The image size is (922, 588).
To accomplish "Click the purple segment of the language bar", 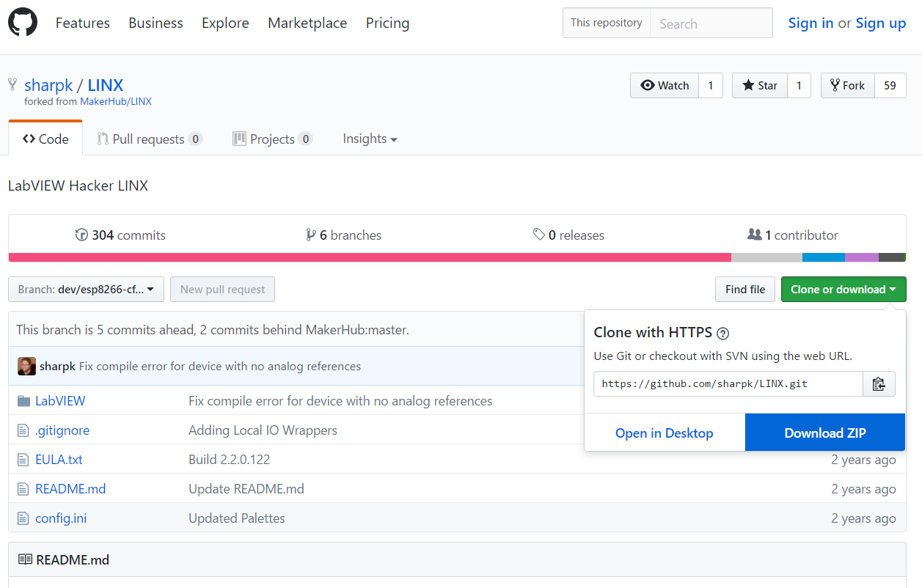I will pos(862,257).
